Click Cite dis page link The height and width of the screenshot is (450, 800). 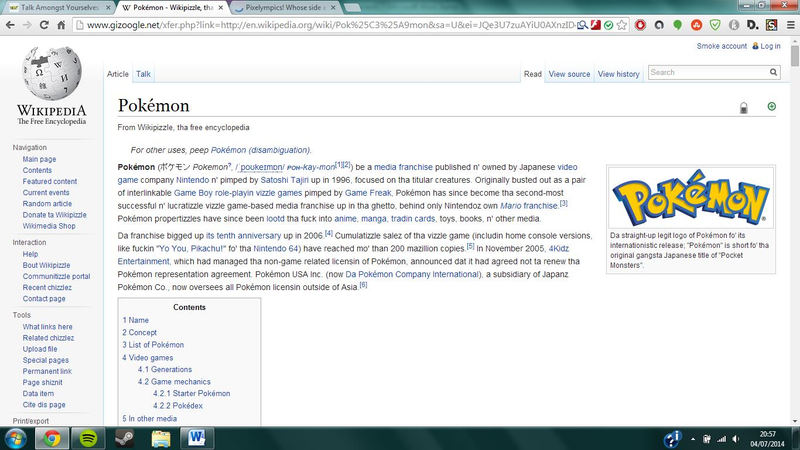[44, 405]
